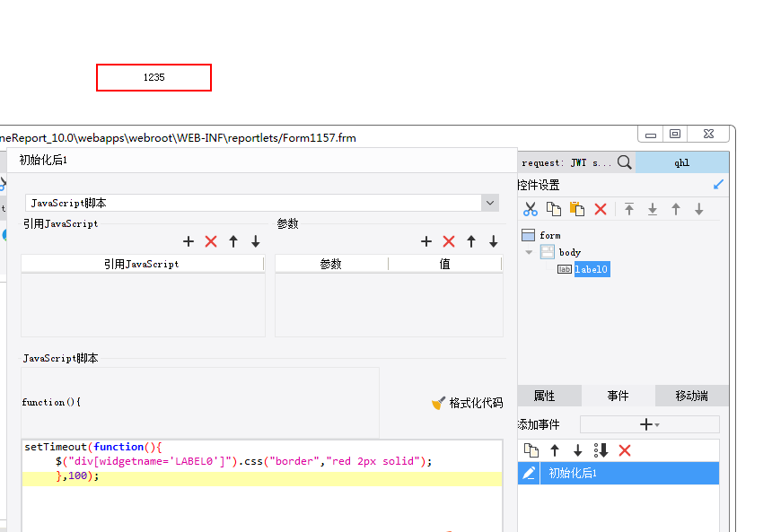Move referenced JavaScript entry up
The image size is (772, 532).
233,241
